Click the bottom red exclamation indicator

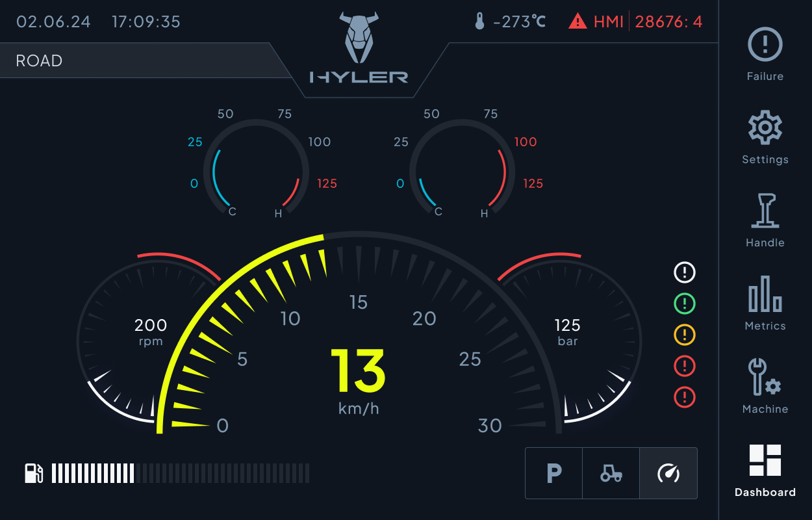tap(685, 397)
